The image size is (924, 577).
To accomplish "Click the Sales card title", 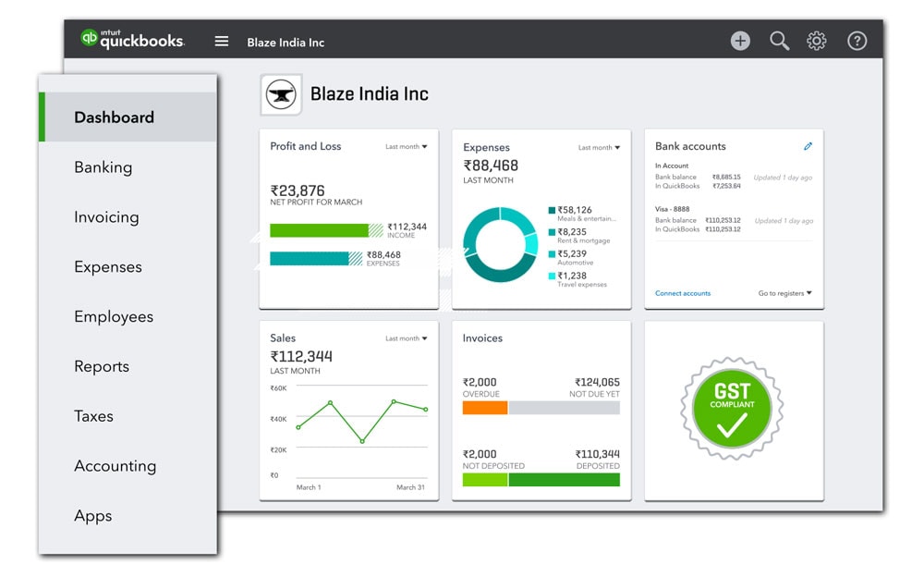I will (x=283, y=338).
